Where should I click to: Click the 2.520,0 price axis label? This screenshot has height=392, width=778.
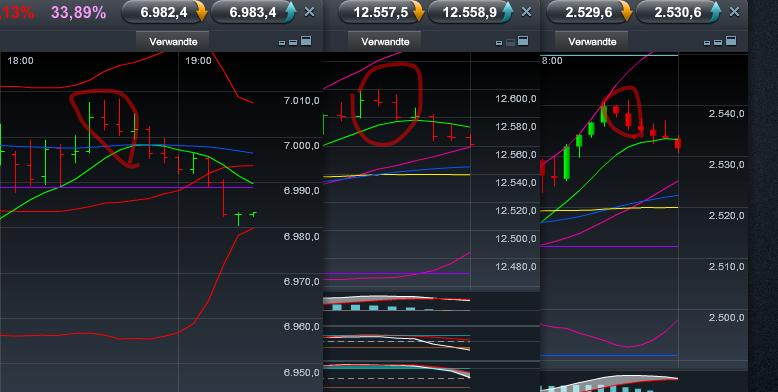(726, 215)
